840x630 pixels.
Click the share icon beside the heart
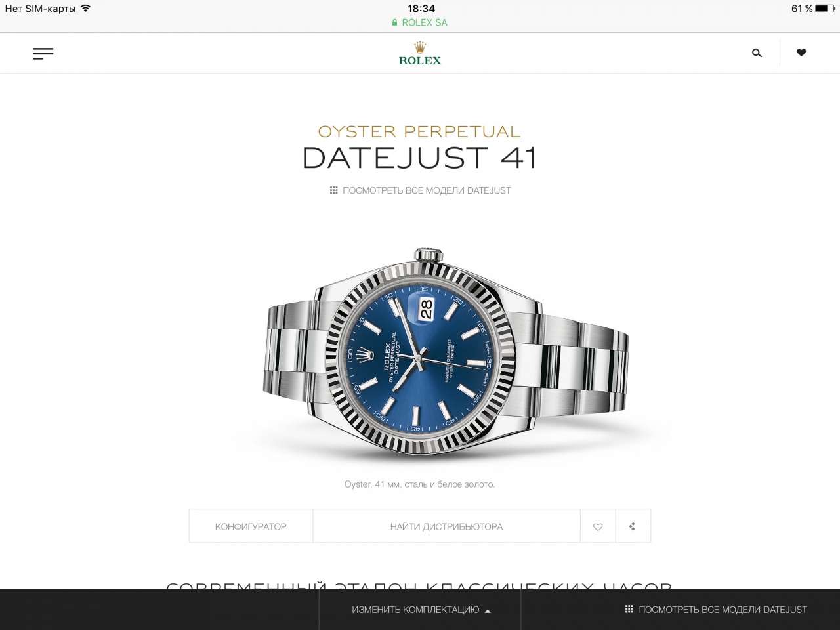click(633, 526)
